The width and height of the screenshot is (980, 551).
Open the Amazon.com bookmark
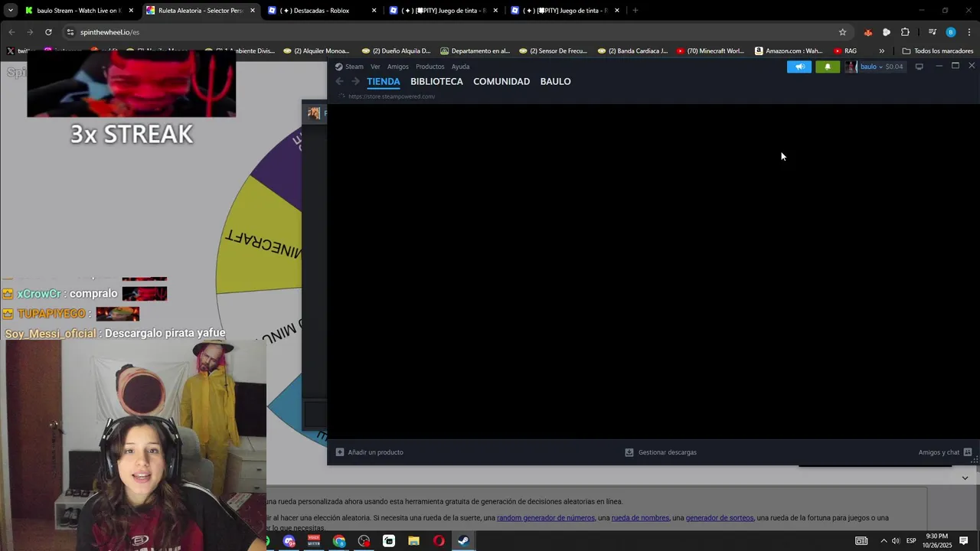click(x=789, y=51)
